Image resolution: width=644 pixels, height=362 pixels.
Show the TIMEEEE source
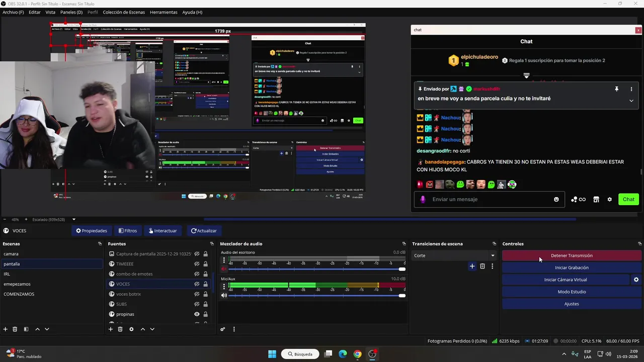coord(197,264)
